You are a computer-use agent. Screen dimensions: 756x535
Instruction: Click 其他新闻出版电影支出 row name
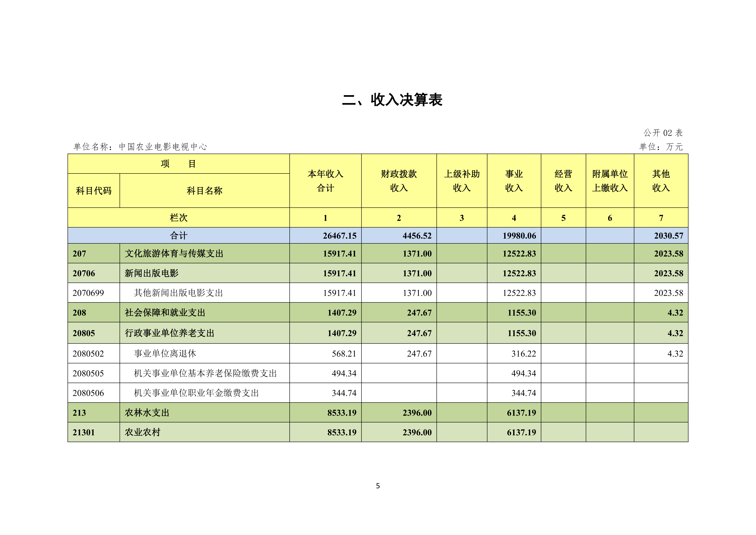tap(178, 293)
